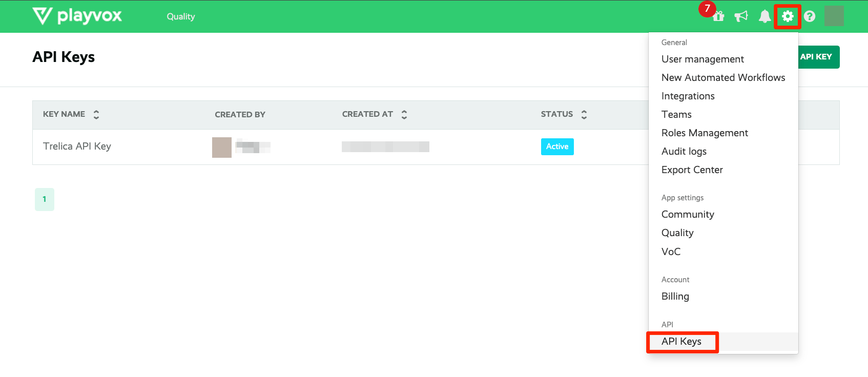Open Billing under Account
Image resolution: width=868 pixels, height=377 pixels.
pyautogui.click(x=675, y=297)
